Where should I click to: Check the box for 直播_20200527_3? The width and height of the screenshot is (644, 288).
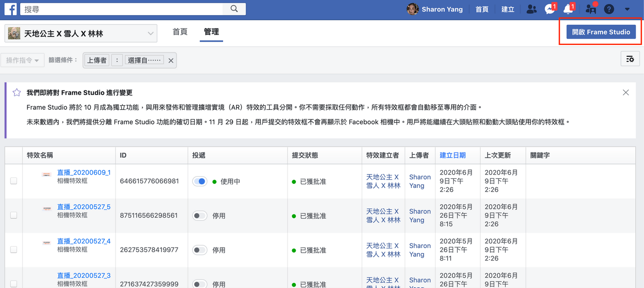point(14,284)
